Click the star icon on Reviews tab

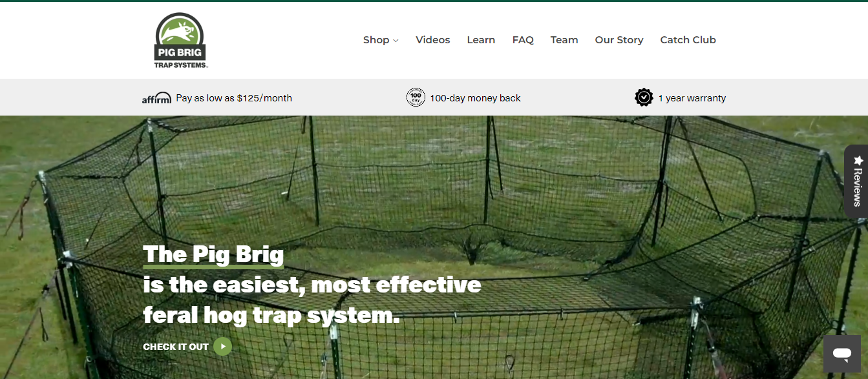[x=858, y=160]
